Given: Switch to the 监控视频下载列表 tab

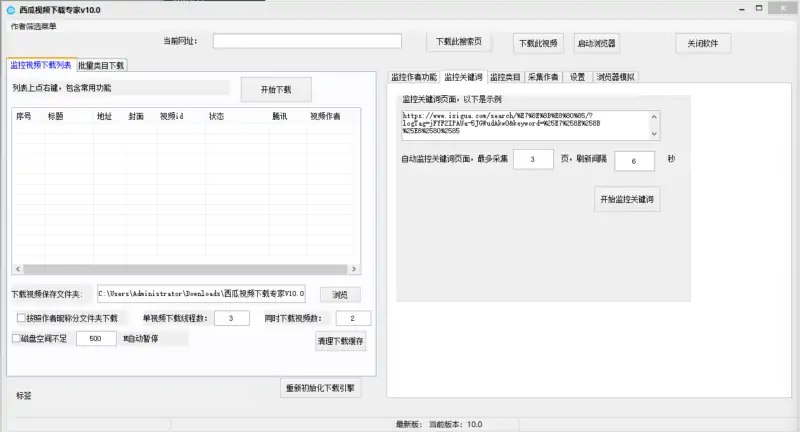Looking at the screenshot, I should point(41,65).
